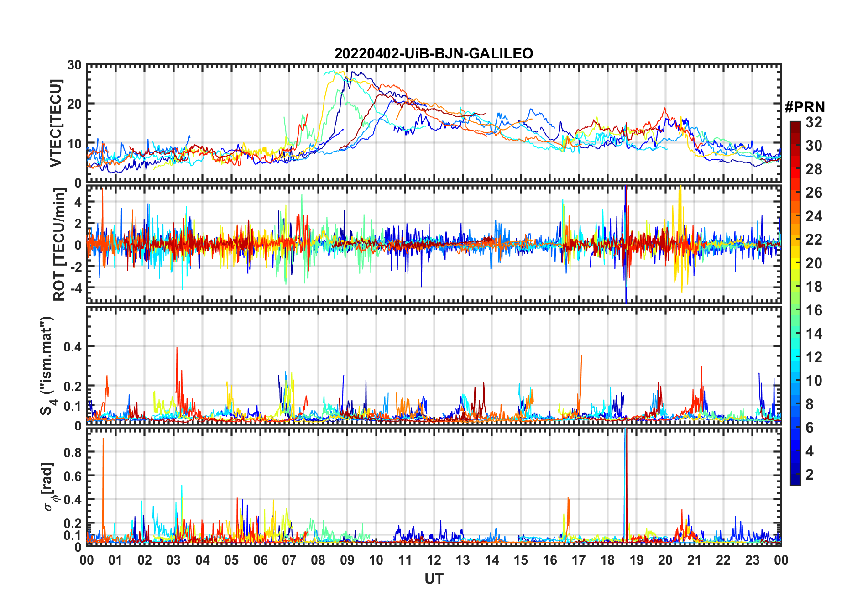Click the PRN colorbar gradient strip
868x607 pixels.
[795, 303]
